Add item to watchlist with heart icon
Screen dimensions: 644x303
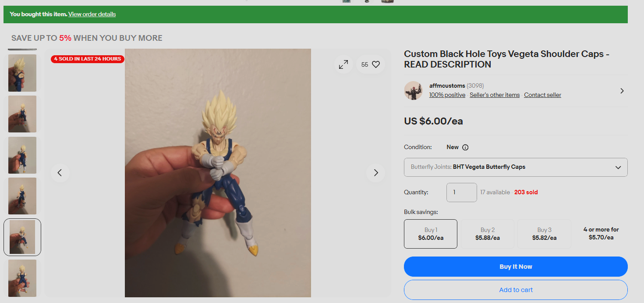point(371,64)
